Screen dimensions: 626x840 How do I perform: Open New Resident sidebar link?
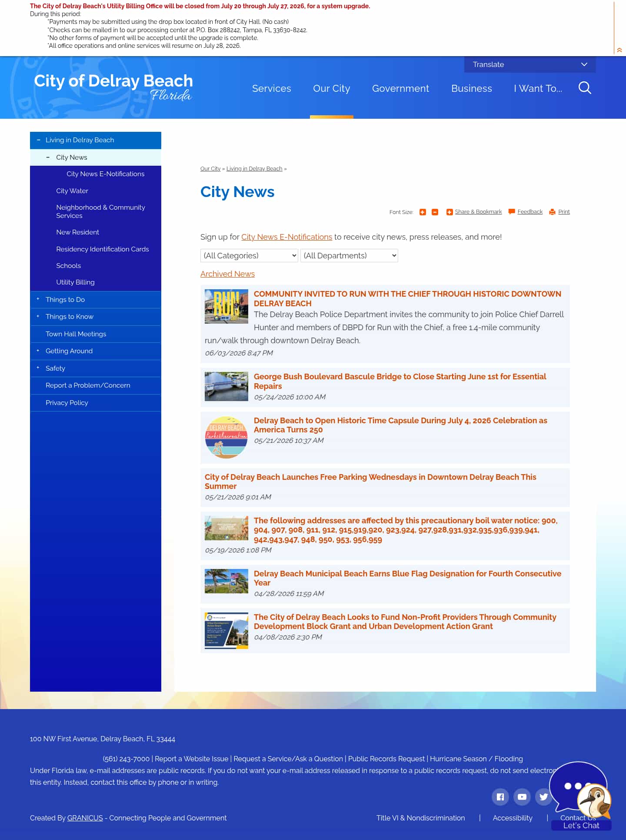[x=77, y=232]
